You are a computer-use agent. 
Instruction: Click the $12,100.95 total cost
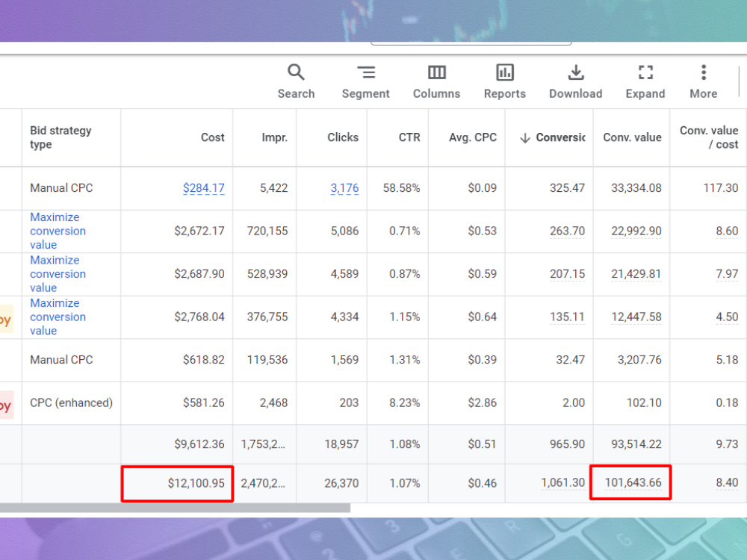(x=196, y=483)
